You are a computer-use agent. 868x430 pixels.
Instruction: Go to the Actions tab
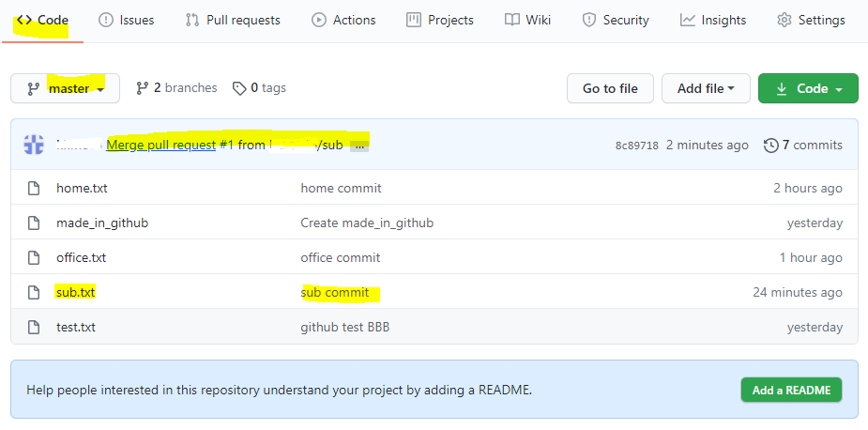(x=343, y=21)
